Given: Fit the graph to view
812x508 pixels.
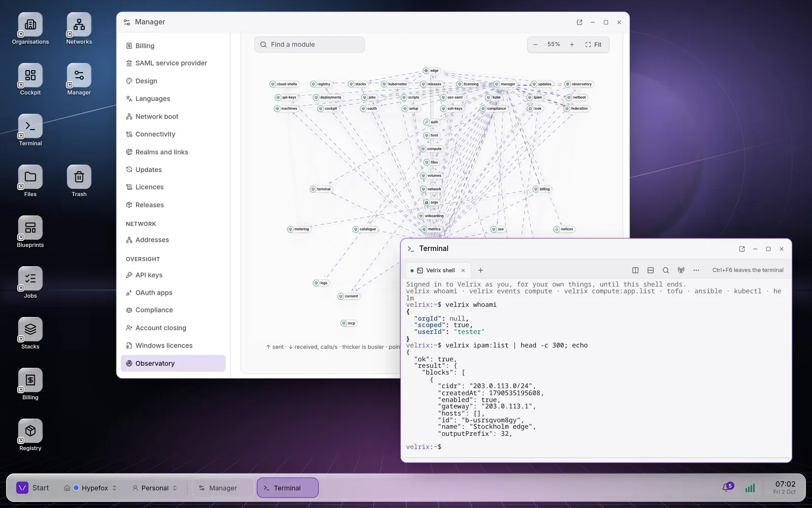Looking at the screenshot, I should tap(593, 45).
